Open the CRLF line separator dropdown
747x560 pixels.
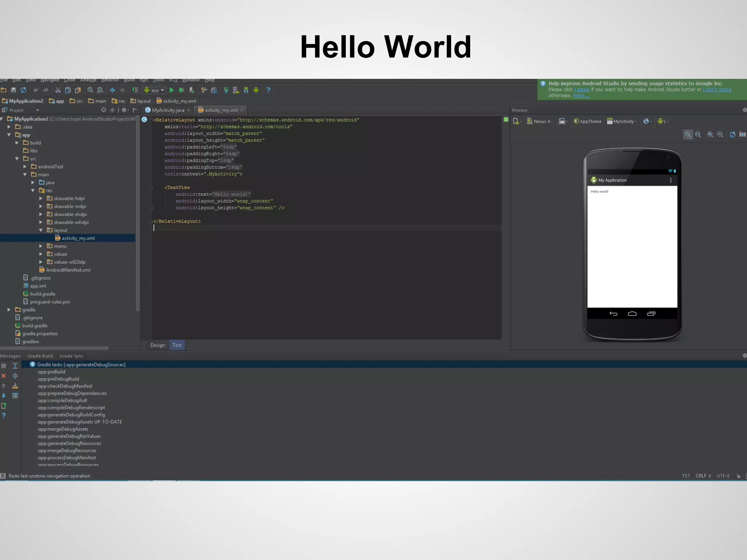[x=703, y=476]
